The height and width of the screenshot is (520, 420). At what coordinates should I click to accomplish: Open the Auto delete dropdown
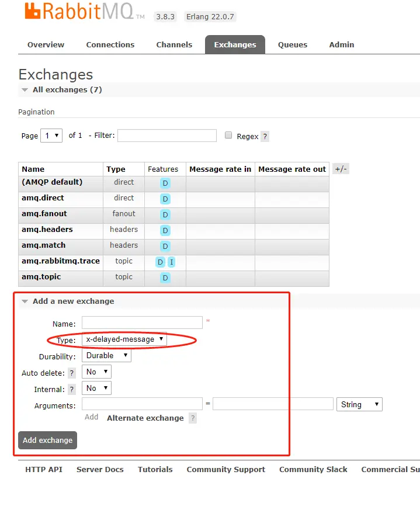pos(96,372)
